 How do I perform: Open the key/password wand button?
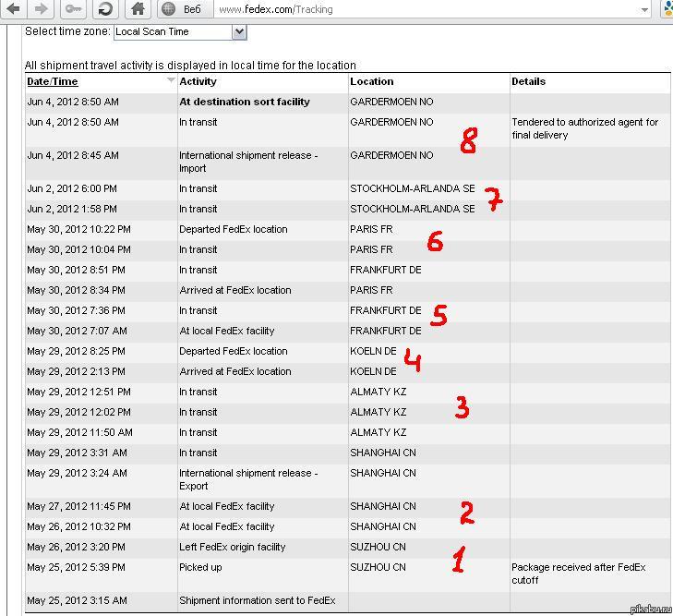tap(74, 9)
